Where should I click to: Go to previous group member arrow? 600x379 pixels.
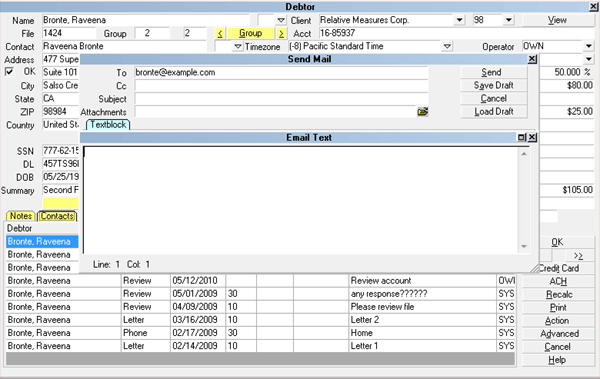click(x=220, y=34)
